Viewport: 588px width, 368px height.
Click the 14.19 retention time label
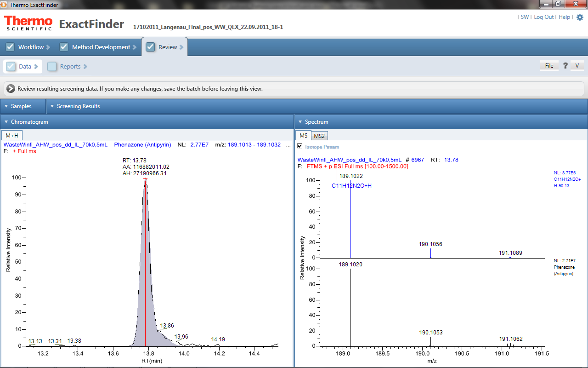(x=218, y=339)
